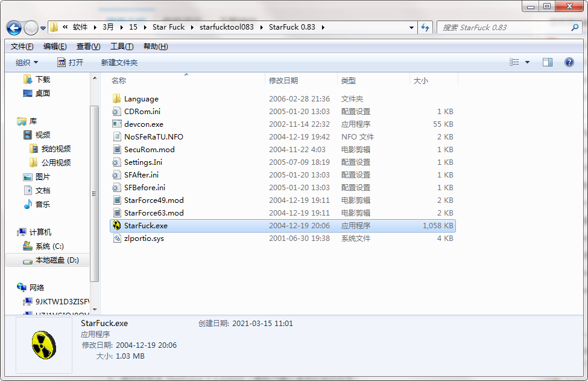The height and width of the screenshot is (381, 588).
Task: Click the Back navigation arrow button
Action: coord(14,28)
